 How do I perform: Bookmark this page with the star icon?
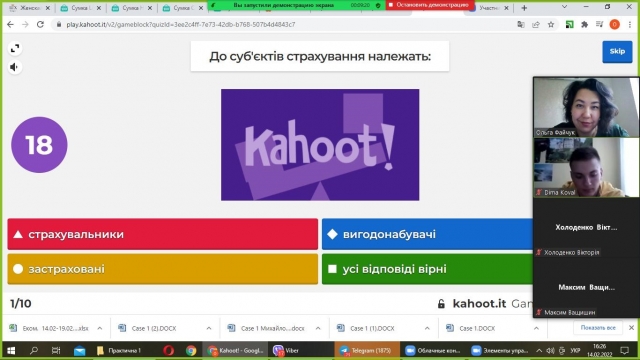tap(551, 24)
